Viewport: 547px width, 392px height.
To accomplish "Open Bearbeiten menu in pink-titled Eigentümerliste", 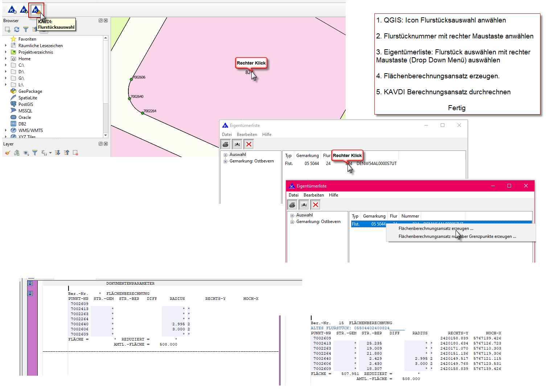I will click(313, 195).
